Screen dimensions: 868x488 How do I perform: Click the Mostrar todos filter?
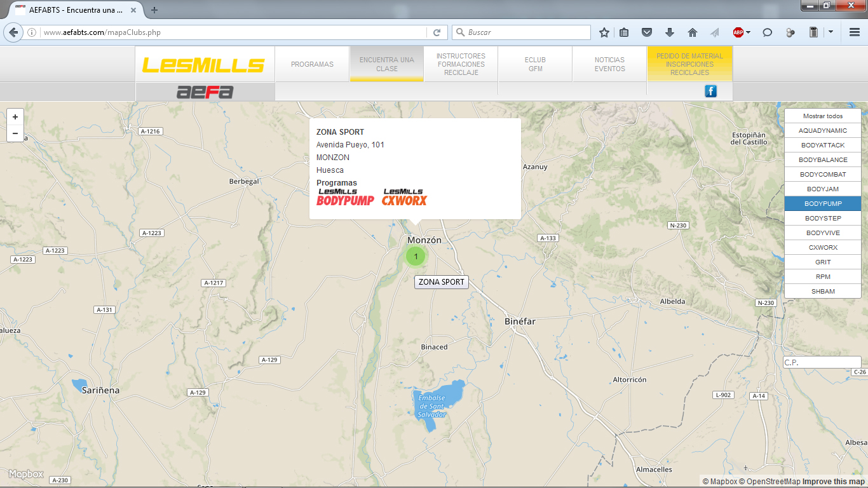pos(823,116)
